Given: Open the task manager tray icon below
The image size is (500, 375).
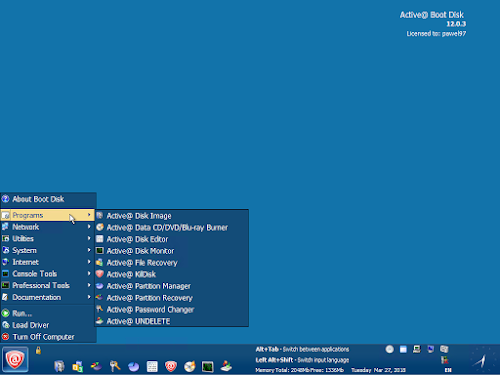Looking at the screenshot, I should (x=444, y=360).
